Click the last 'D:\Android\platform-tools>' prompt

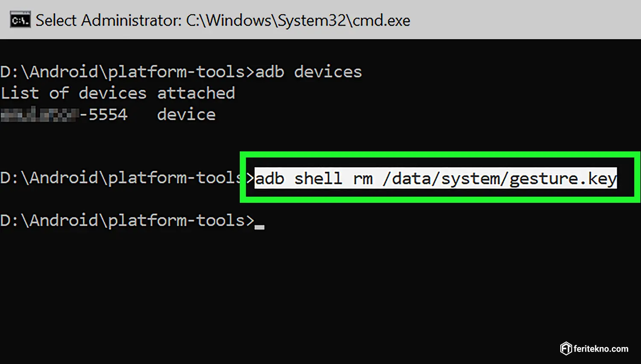(127, 220)
